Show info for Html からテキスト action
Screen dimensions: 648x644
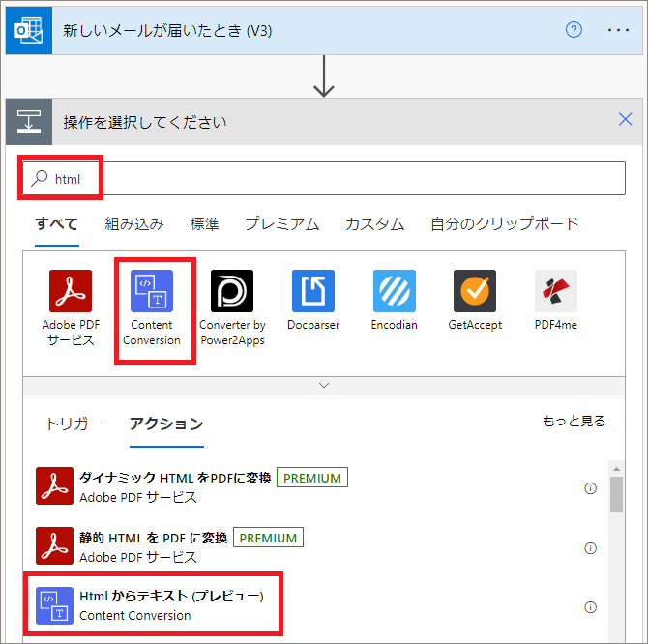(x=590, y=607)
